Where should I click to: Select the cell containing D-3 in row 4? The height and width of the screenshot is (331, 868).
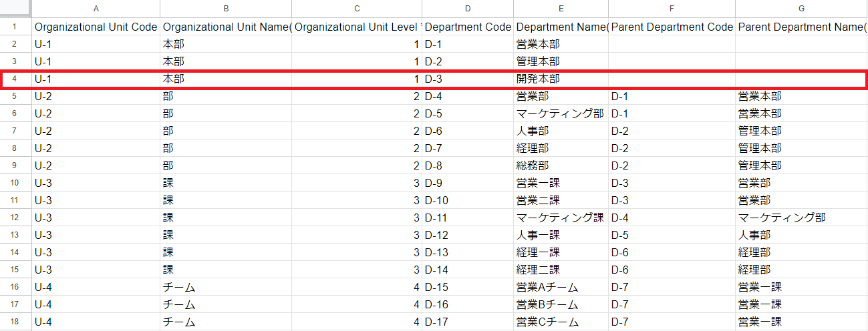[x=468, y=79]
